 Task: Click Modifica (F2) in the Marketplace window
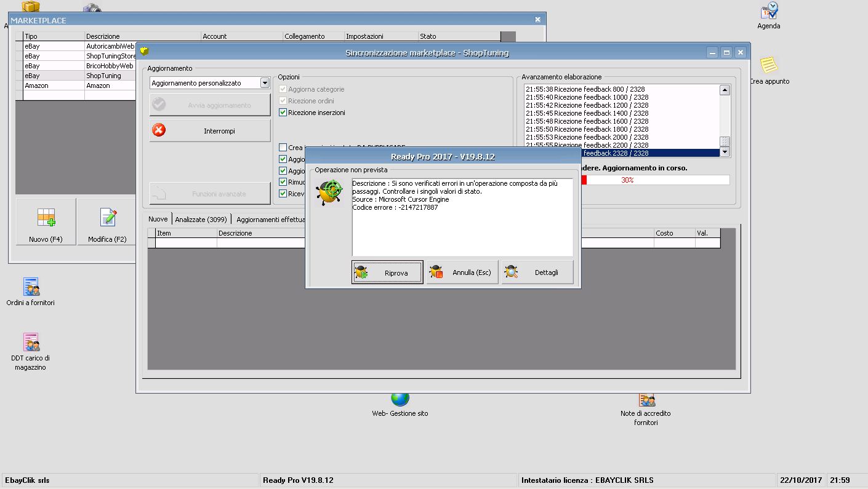click(107, 221)
